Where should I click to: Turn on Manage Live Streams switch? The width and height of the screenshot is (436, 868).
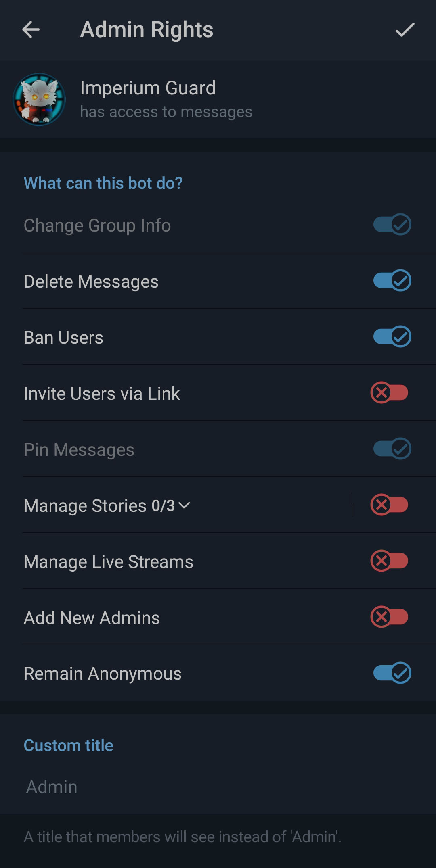coord(390,561)
